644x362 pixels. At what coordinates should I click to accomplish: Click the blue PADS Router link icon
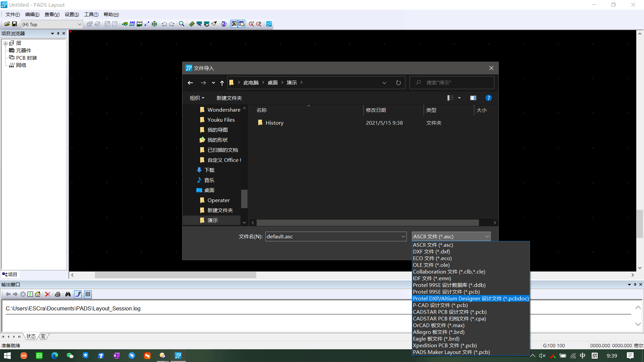coord(269,24)
